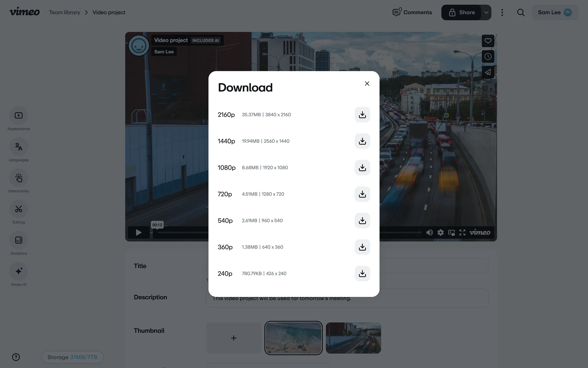This screenshot has width=588, height=368.
Task: Open the Languages panel
Action: pyautogui.click(x=19, y=147)
